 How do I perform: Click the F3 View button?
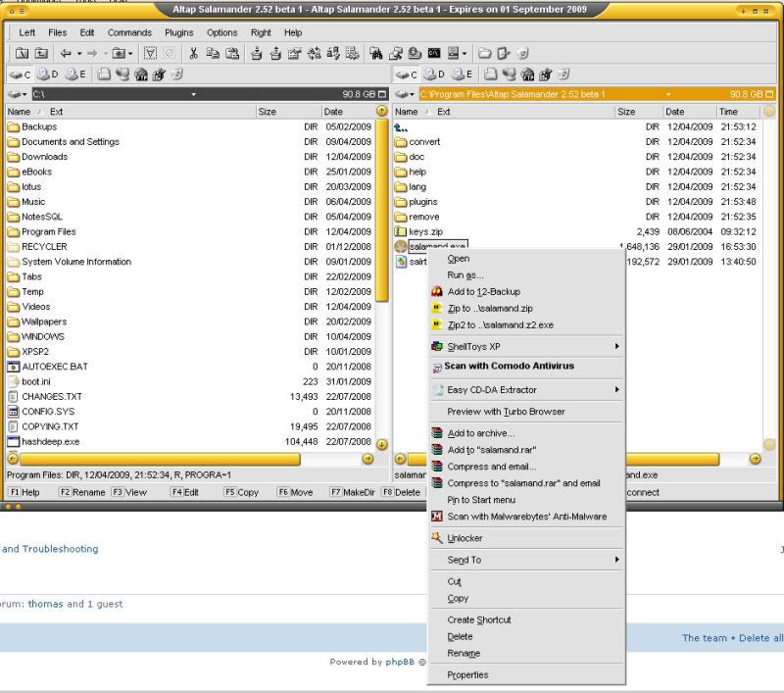(129, 492)
